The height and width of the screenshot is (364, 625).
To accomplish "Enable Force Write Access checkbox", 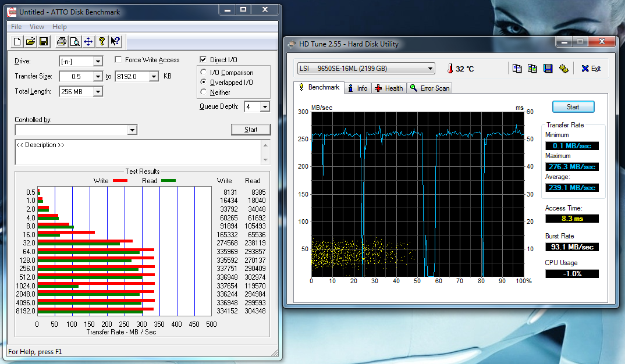I will point(118,60).
